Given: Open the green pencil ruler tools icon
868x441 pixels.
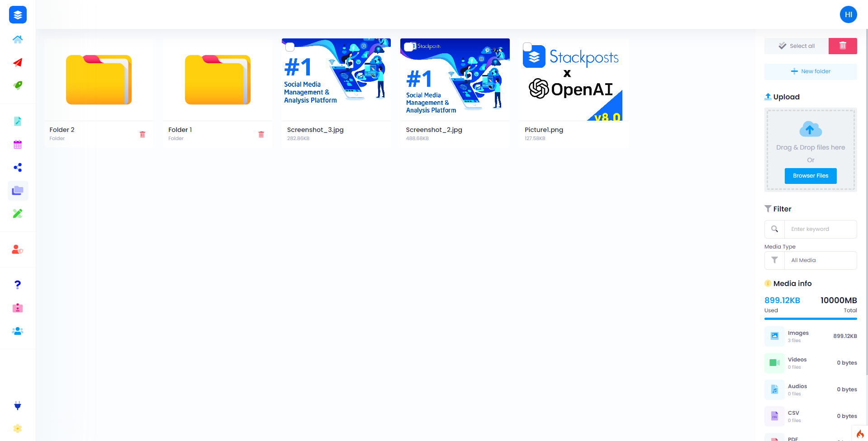Looking at the screenshot, I should 18,214.
